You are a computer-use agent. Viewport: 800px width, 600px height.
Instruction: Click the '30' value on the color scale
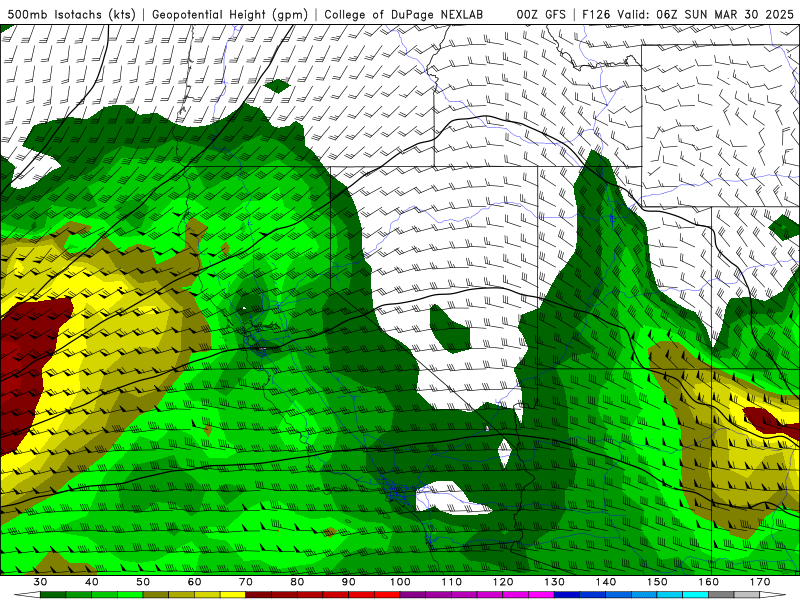coord(40,582)
